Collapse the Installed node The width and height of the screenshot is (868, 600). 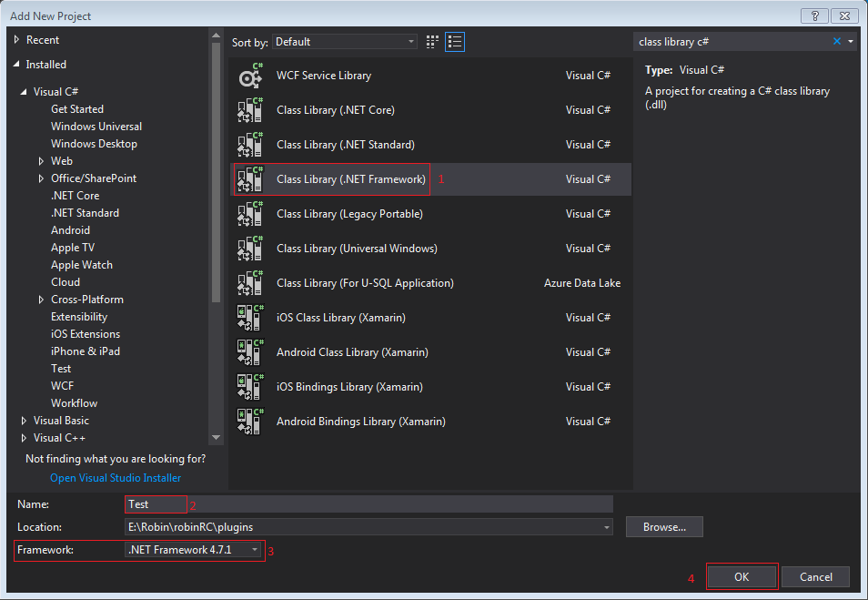coord(16,65)
